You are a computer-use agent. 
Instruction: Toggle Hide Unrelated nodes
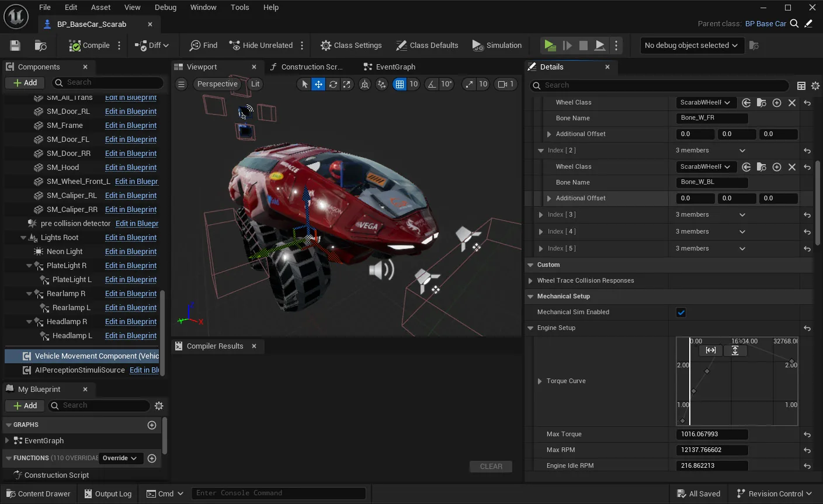pyautogui.click(x=261, y=45)
